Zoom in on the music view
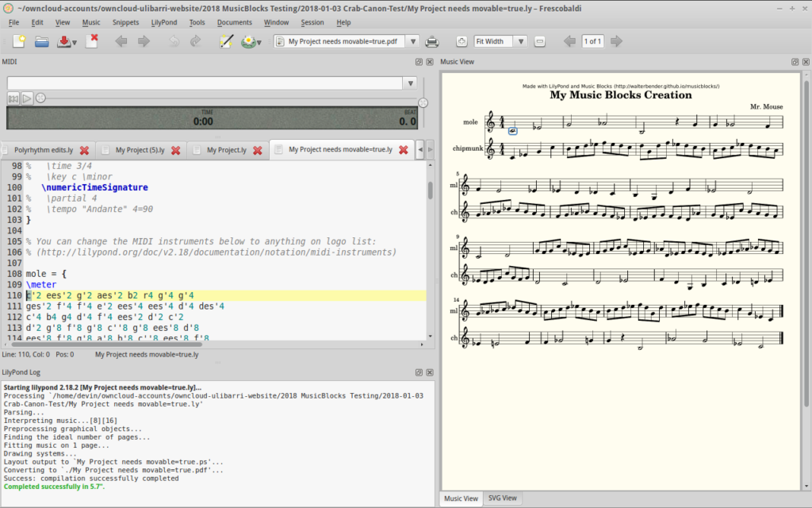Viewport: 812px width, 508px height. [462, 41]
